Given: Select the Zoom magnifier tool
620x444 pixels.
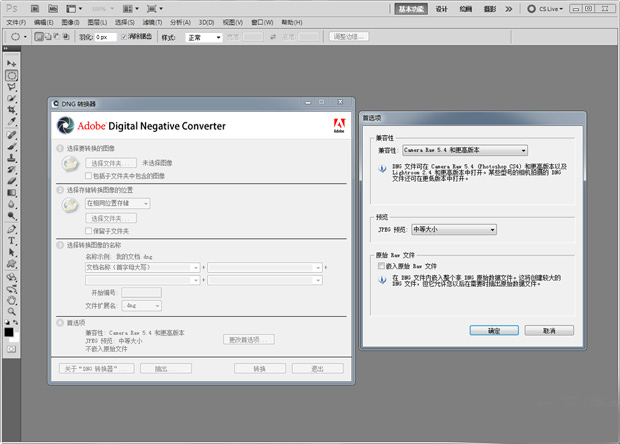Looking at the screenshot, I should (x=11, y=309).
